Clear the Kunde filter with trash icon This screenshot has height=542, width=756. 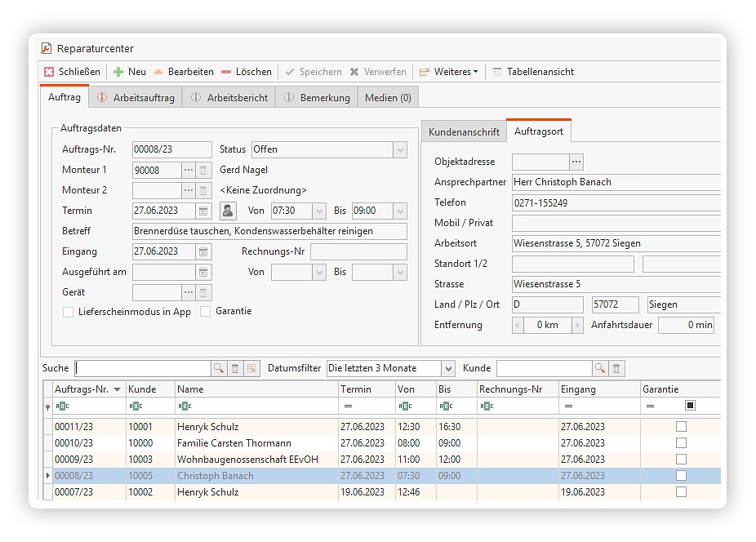coord(617,369)
